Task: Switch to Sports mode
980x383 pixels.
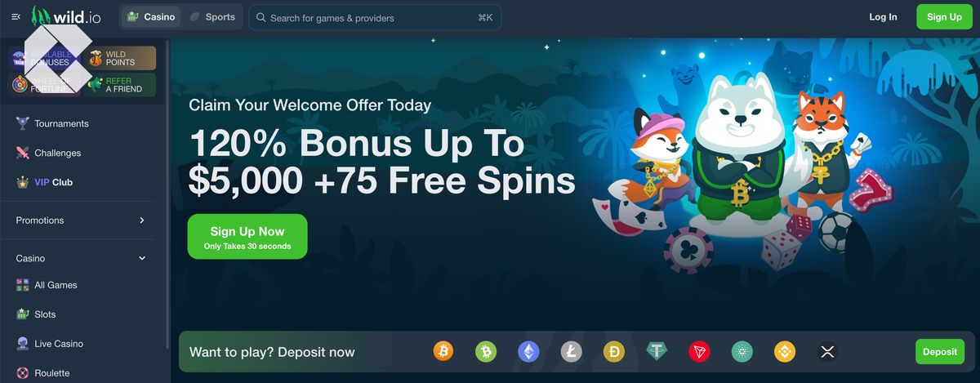Action: coord(212,17)
